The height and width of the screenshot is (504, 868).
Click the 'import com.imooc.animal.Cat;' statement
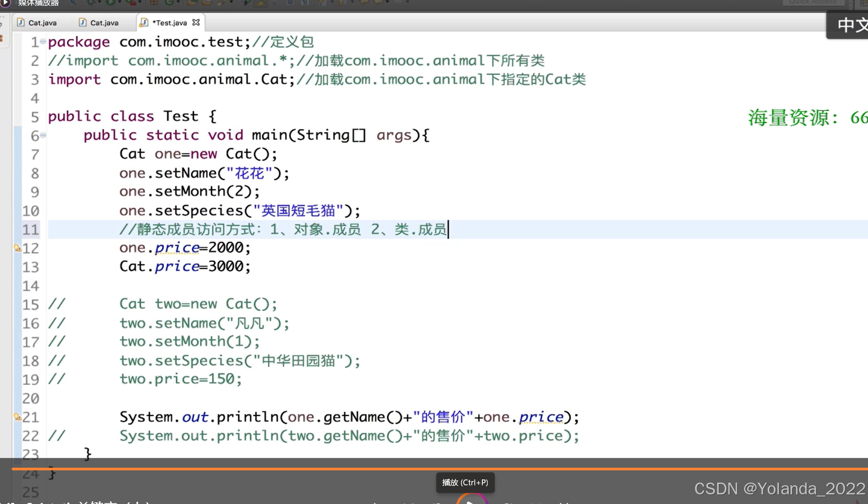click(x=171, y=79)
